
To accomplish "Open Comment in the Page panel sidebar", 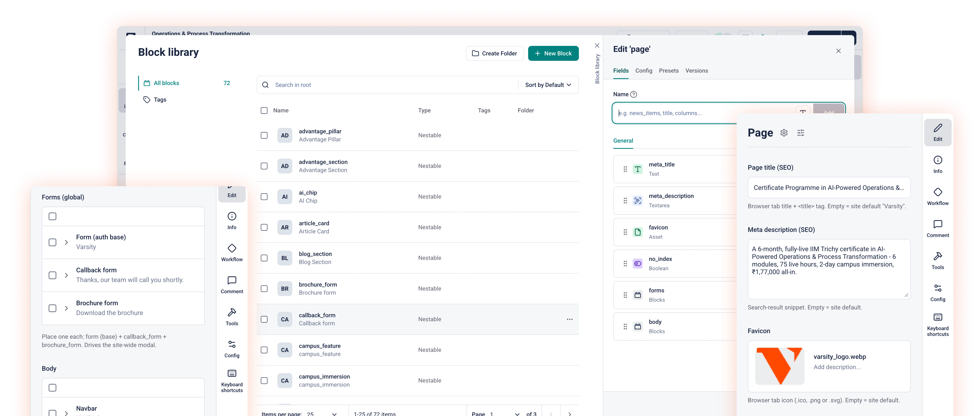I will tap(937, 229).
